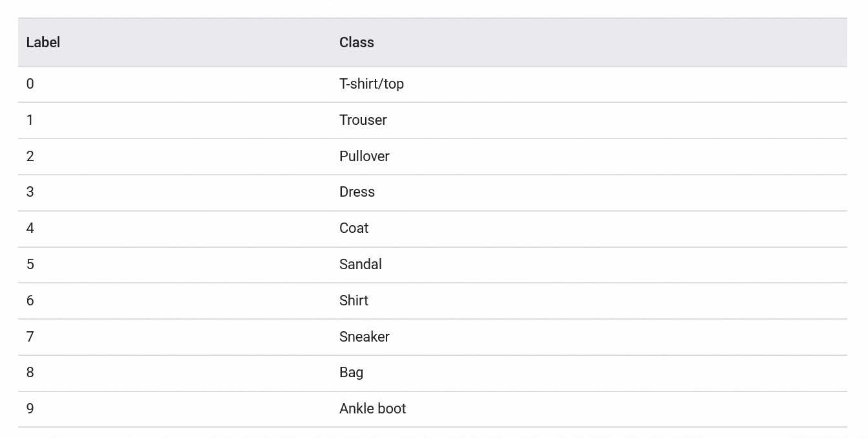This screenshot has width=868, height=438.
Task: Select label number 1 cell
Action: (30, 120)
